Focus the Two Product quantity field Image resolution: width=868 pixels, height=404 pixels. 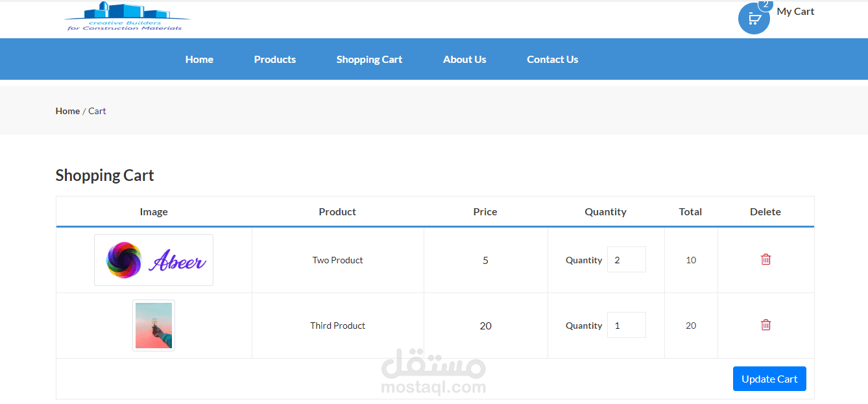click(x=626, y=259)
